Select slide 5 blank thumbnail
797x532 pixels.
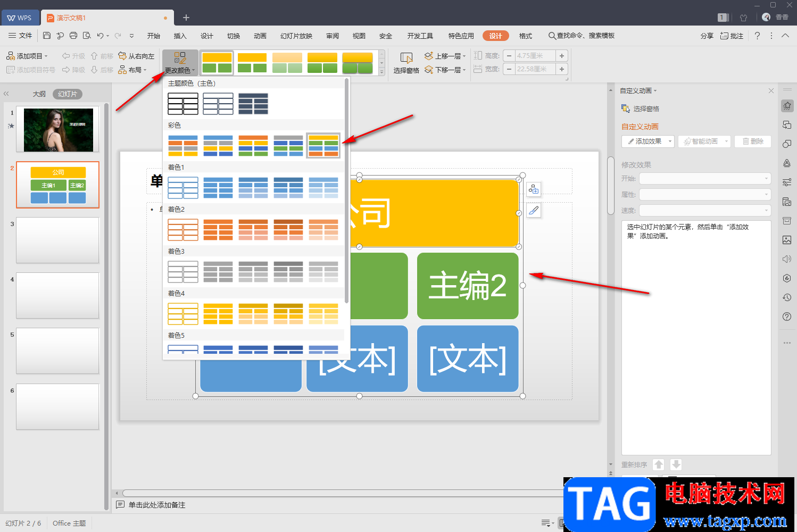pyautogui.click(x=58, y=351)
